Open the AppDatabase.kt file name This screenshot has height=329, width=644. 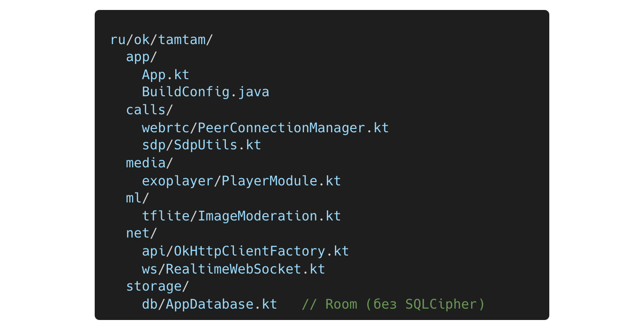221,304
